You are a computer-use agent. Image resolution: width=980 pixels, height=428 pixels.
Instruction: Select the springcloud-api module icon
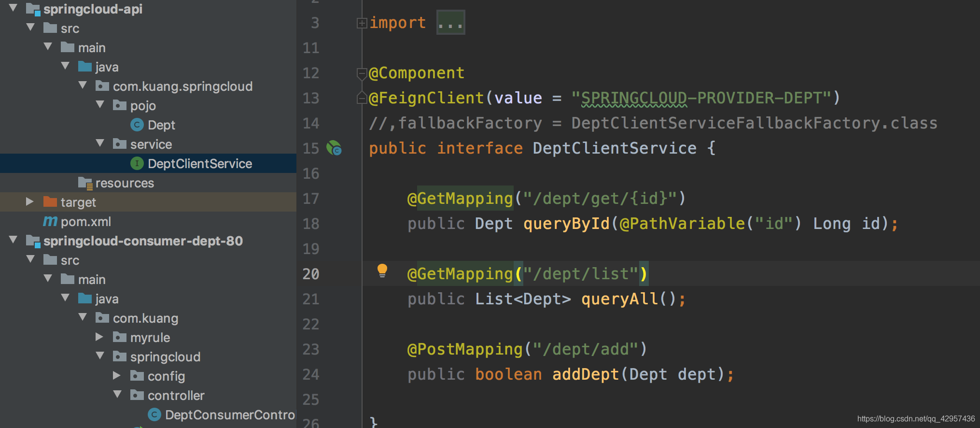coord(33,9)
